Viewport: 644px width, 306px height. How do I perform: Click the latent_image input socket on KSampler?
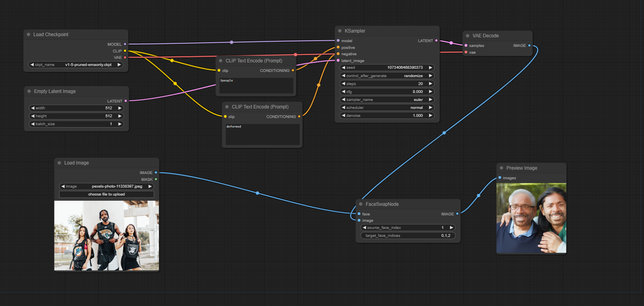tap(338, 61)
